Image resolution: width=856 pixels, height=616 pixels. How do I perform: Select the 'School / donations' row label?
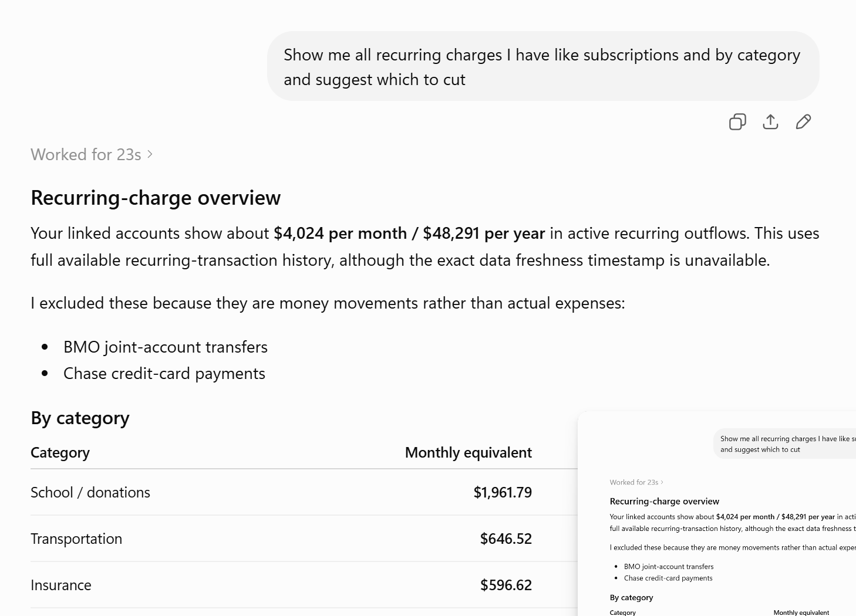[x=90, y=493]
